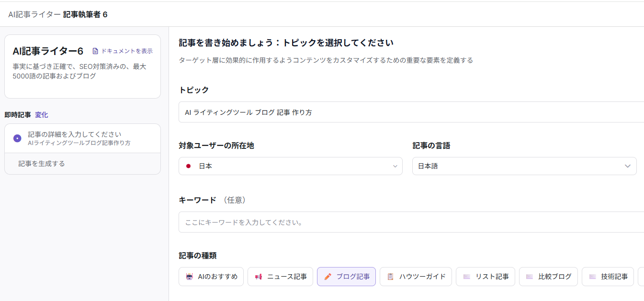The image size is (644, 301).
Task: Click the キーワード input field
Action: click(x=412, y=223)
